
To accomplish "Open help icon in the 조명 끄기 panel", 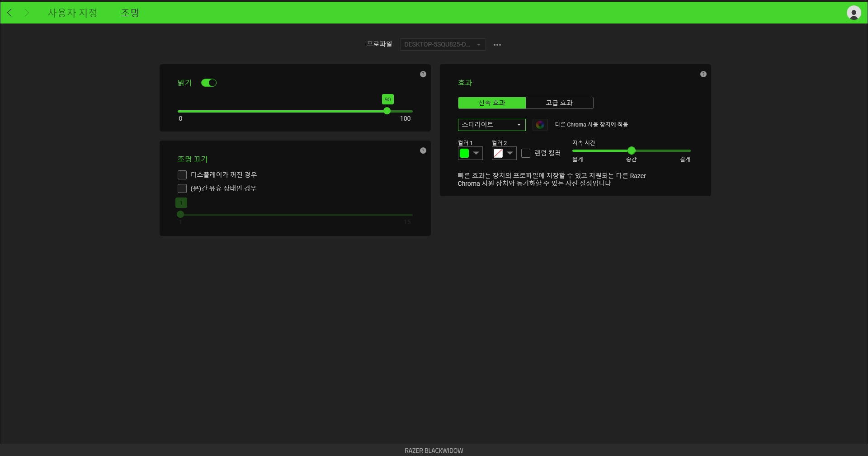I will point(423,150).
